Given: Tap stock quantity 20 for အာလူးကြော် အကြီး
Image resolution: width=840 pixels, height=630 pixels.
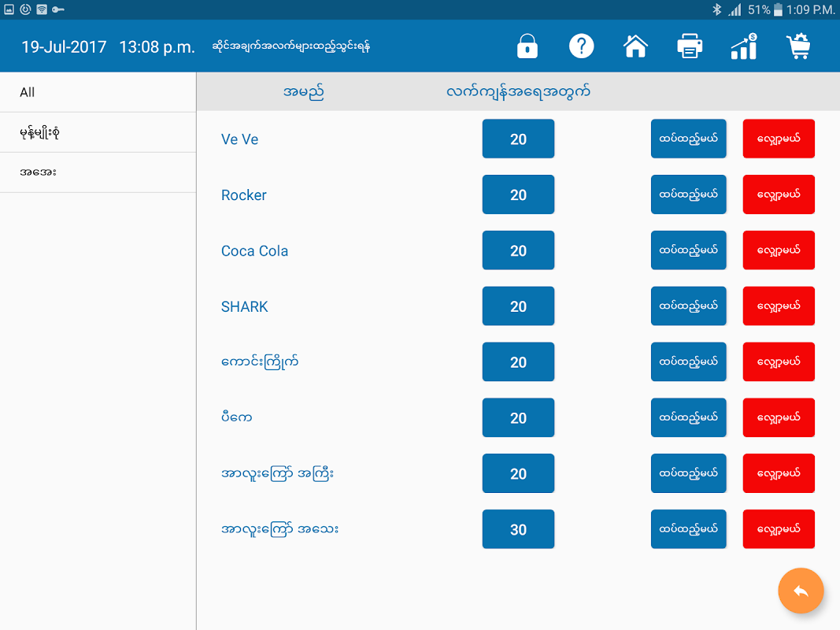Looking at the screenshot, I should (x=518, y=473).
